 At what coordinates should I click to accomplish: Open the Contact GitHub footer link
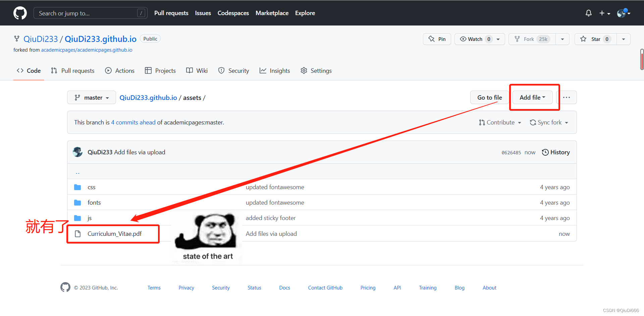325,288
